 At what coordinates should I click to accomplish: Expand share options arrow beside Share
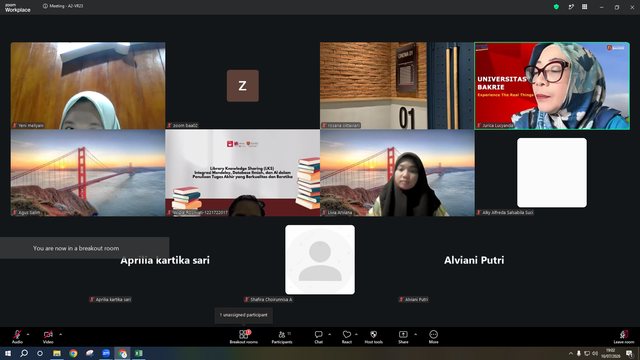click(416, 334)
